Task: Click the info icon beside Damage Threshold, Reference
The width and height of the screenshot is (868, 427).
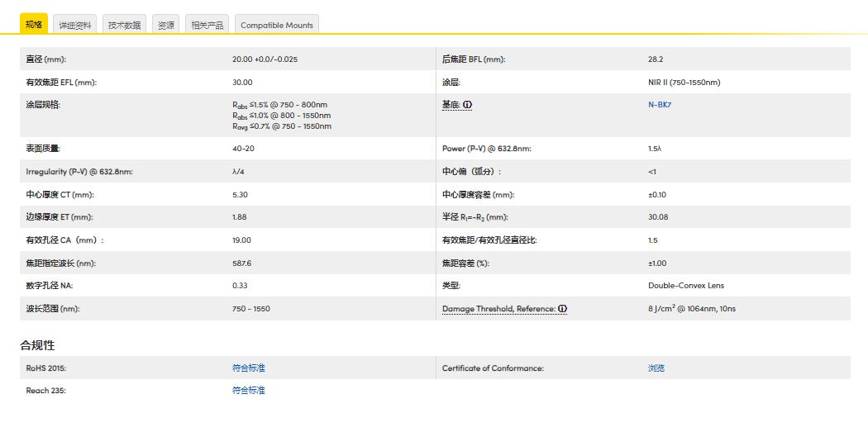Action: point(562,309)
